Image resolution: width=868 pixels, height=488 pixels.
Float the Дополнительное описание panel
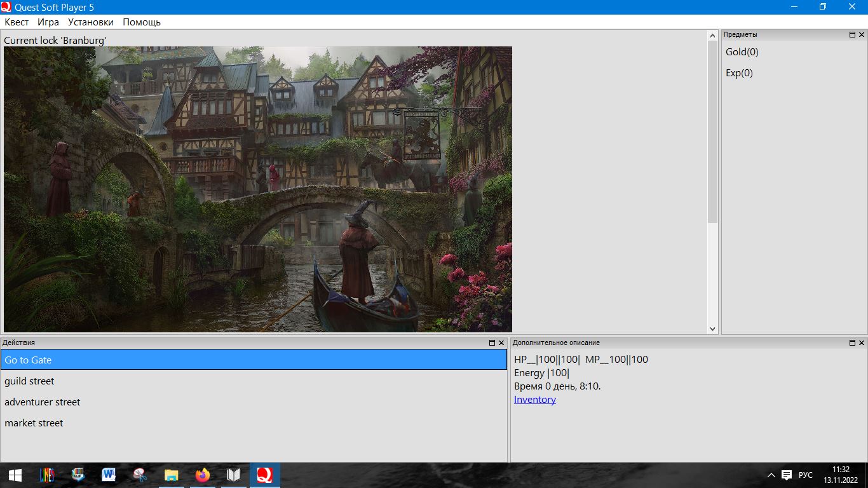852,343
